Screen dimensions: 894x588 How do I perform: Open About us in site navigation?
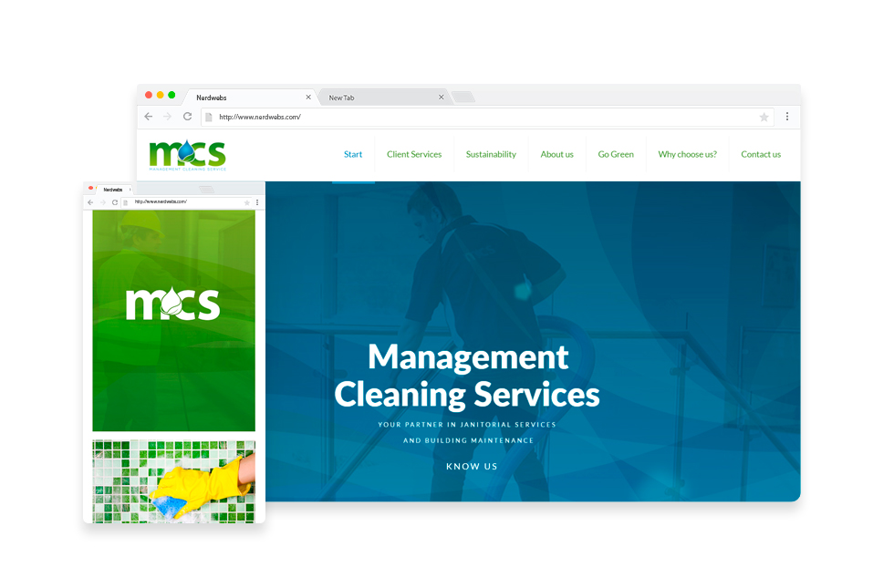coord(557,154)
